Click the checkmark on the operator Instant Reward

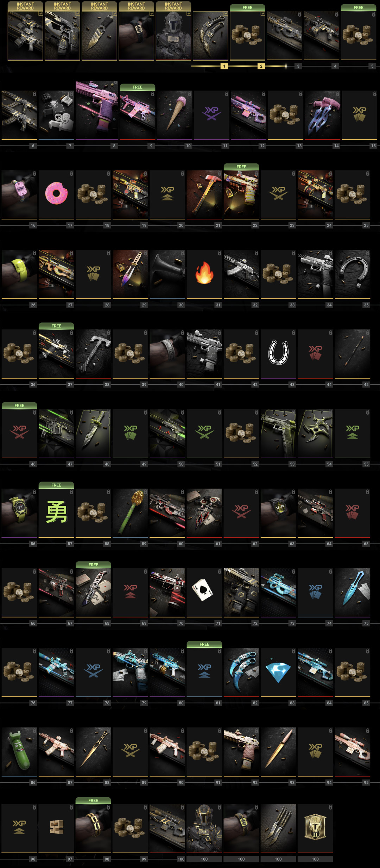click(x=189, y=13)
